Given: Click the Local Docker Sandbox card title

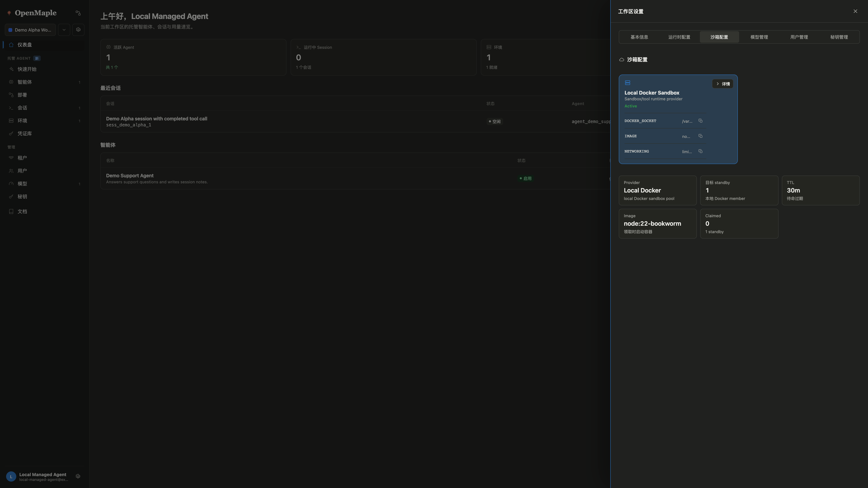Looking at the screenshot, I should [652, 93].
